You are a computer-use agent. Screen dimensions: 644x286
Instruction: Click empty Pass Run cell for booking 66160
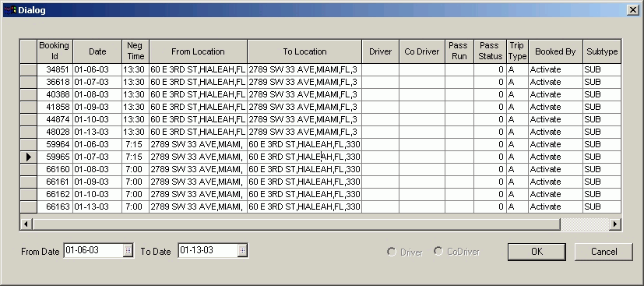(459, 169)
